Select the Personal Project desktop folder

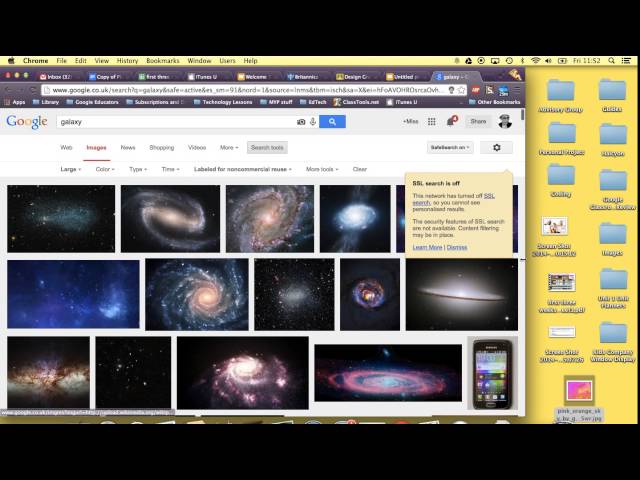[562, 138]
